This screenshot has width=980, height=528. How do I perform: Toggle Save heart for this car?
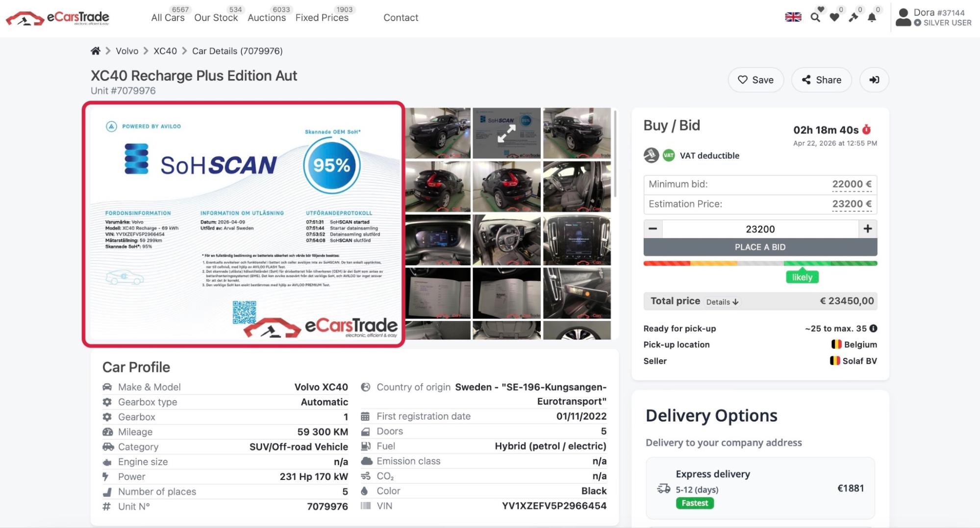click(755, 79)
